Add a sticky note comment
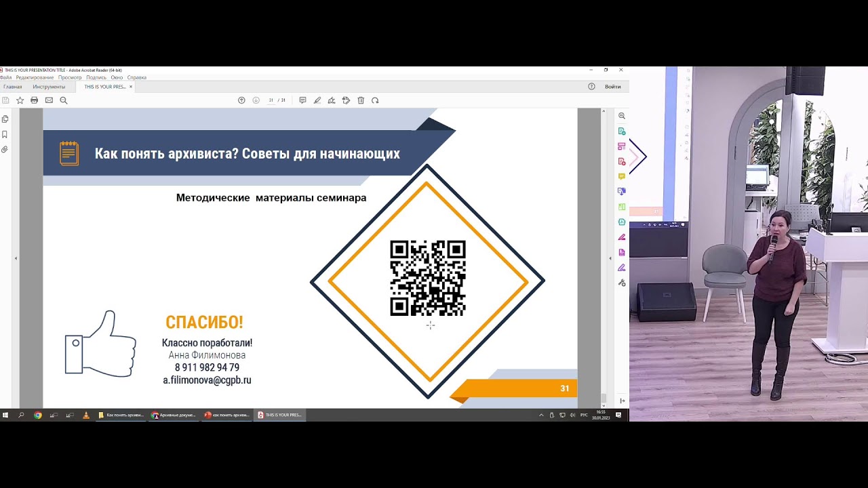 (302, 100)
